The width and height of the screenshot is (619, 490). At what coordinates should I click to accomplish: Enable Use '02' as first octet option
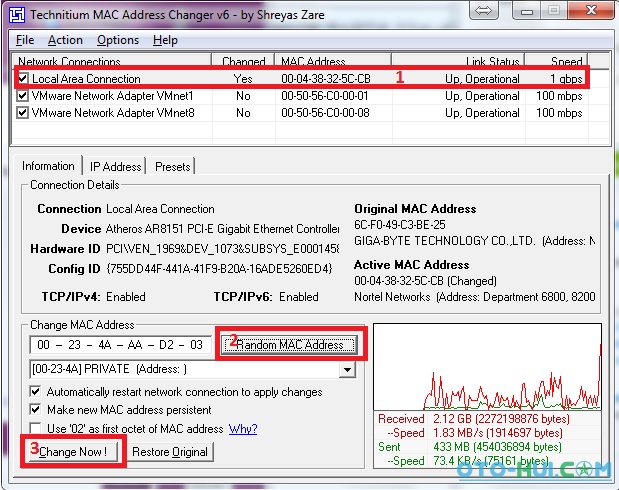point(36,428)
